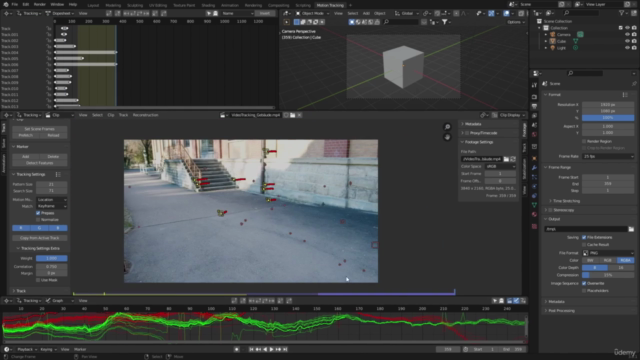The width and height of the screenshot is (640, 360).
Task: Click the Format presets list icon
Action: [625, 94]
